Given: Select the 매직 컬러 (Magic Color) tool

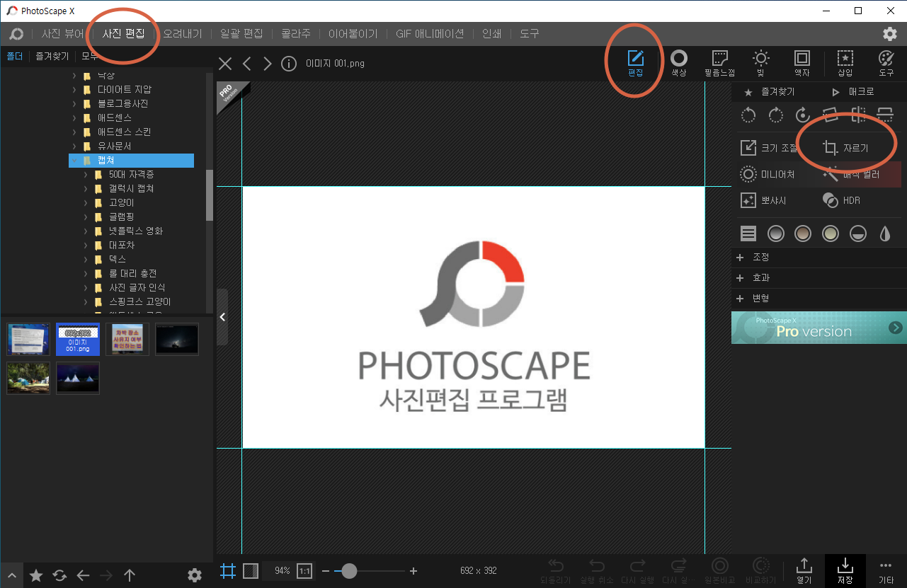Looking at the screenshot, I should (852, 174).
